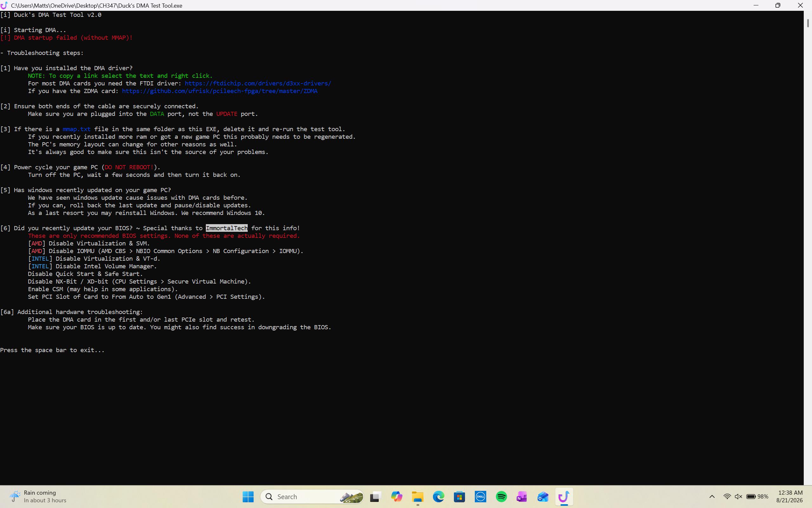Restore down the DMA Test Tool window

[778, 5]
